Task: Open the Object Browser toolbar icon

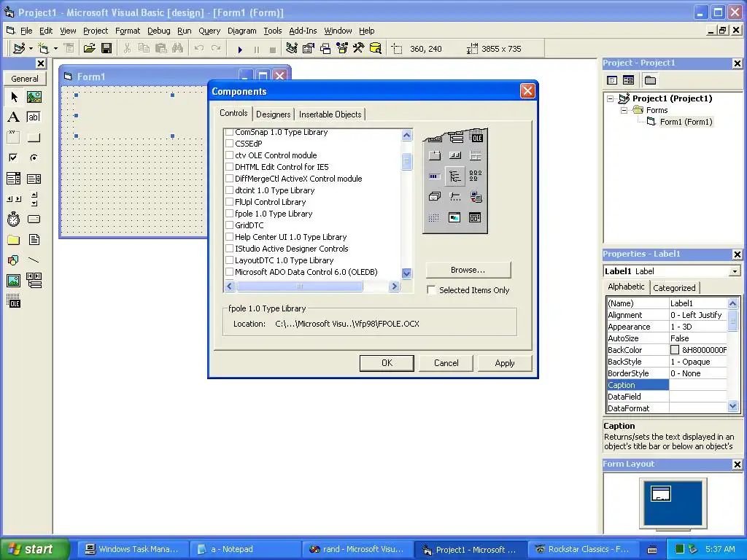Action: [x=342, y=49]
